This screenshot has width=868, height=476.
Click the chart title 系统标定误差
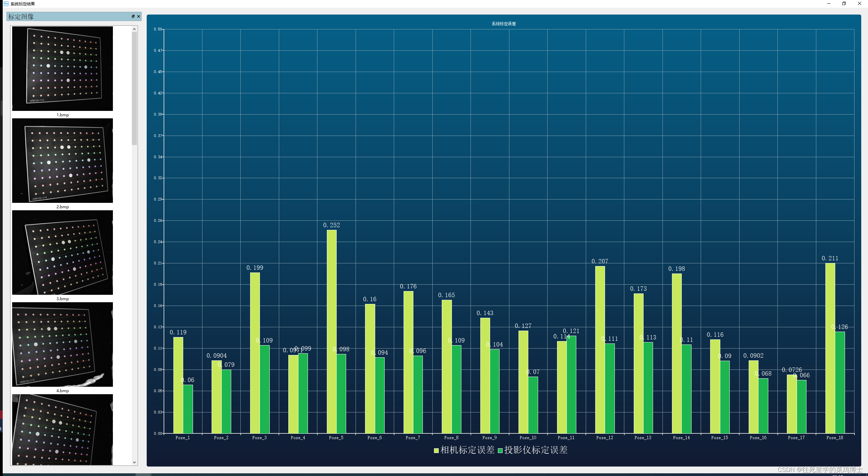coord(504,24)
